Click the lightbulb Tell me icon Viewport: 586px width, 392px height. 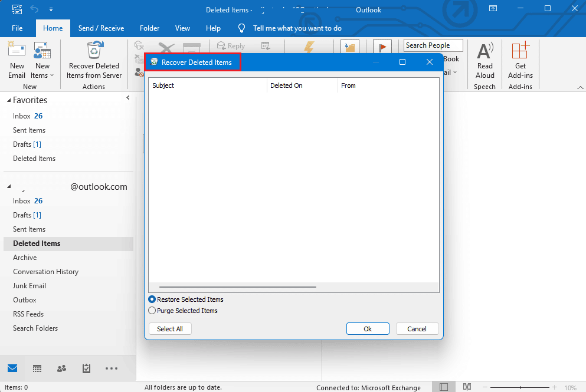(x=242, y=28)
